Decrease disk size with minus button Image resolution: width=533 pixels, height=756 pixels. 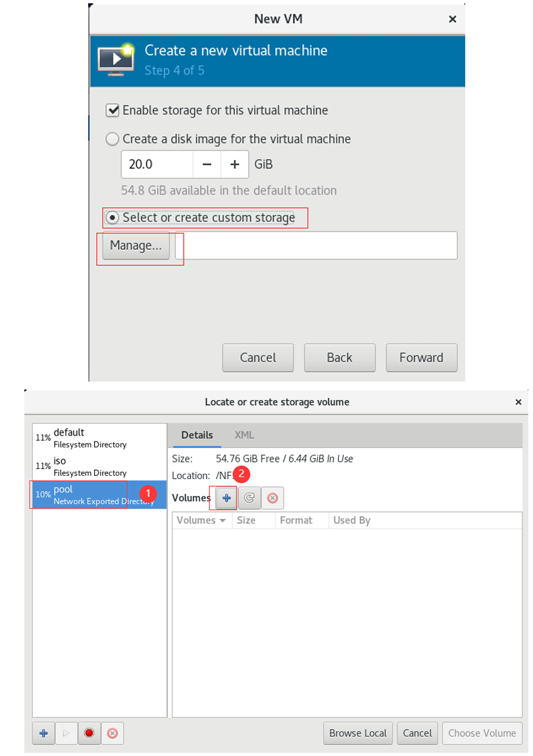point(207,164)
